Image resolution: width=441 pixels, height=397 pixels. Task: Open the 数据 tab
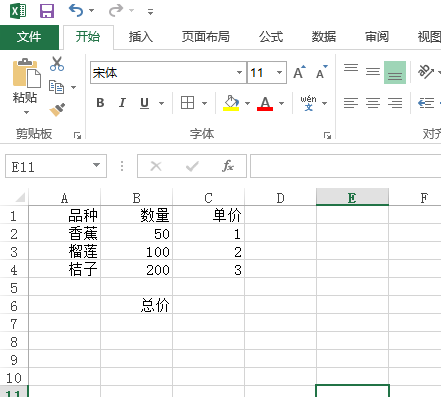coord(324,37)
